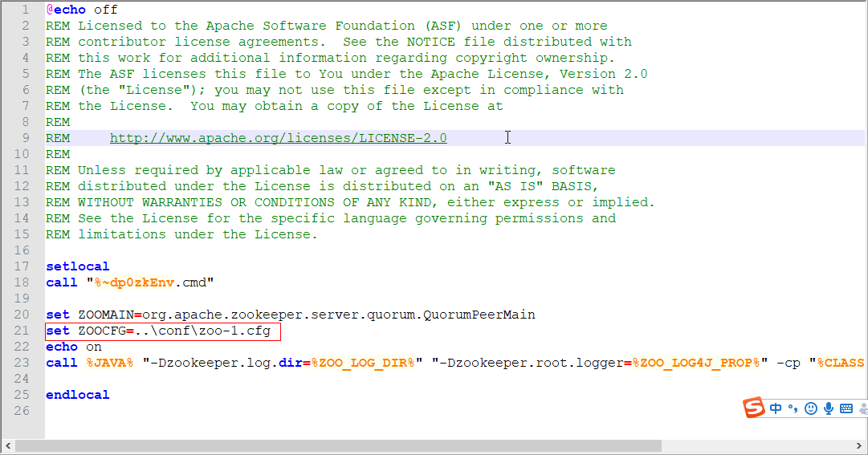This screenshot has height=455, width=868.
Task: Click 'governing permissions and' text on line 14
Action: coord(516,218)
